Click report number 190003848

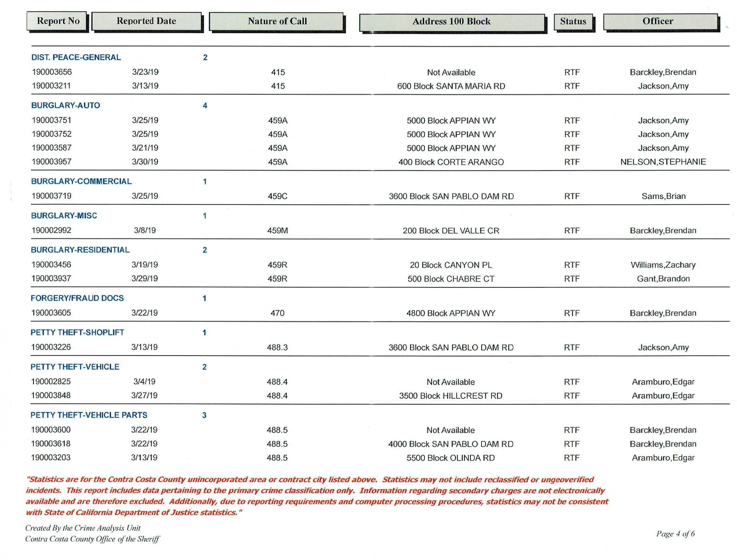tap(51, 396)
